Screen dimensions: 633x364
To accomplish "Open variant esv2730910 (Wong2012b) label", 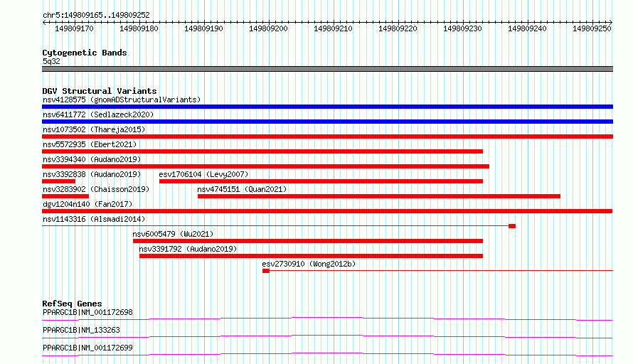I will tap(309, 264).
